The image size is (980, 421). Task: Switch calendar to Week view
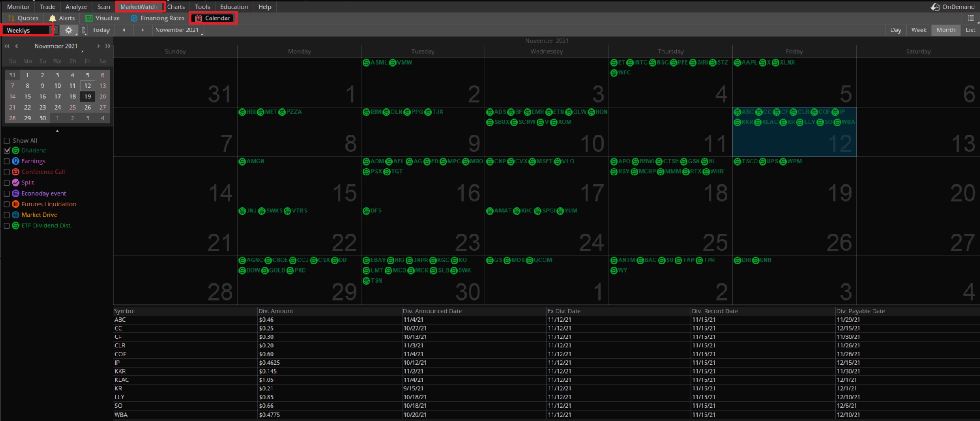click(919, 30)
